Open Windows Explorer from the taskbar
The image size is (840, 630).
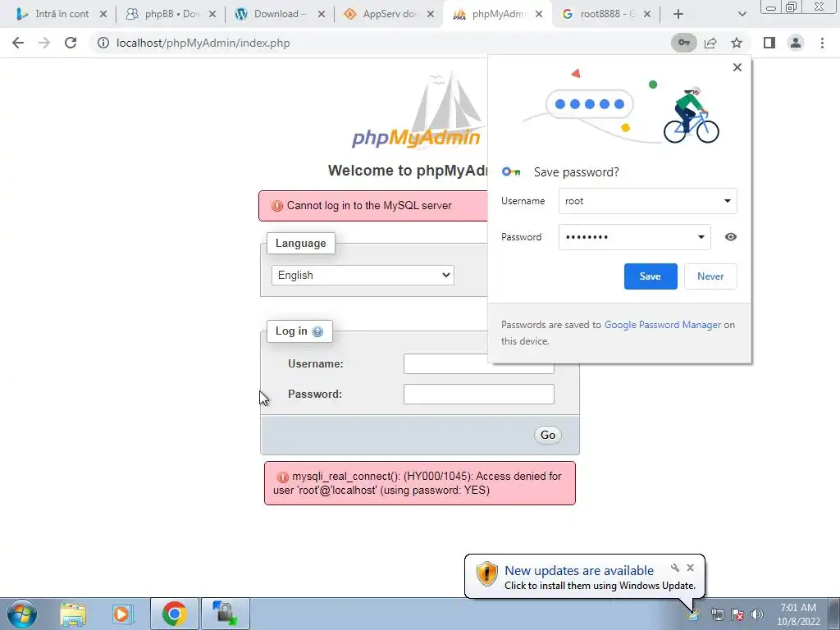(x=73, y=614)
